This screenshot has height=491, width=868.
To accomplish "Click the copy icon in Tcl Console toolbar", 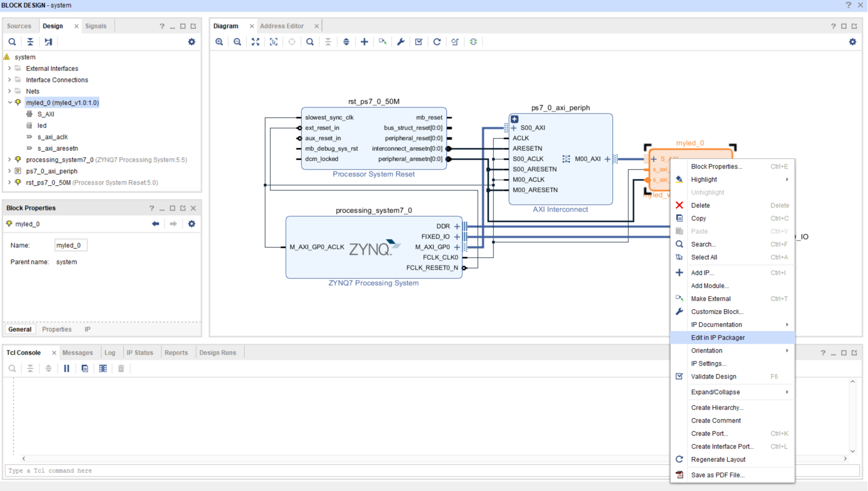I will [85, 369].
